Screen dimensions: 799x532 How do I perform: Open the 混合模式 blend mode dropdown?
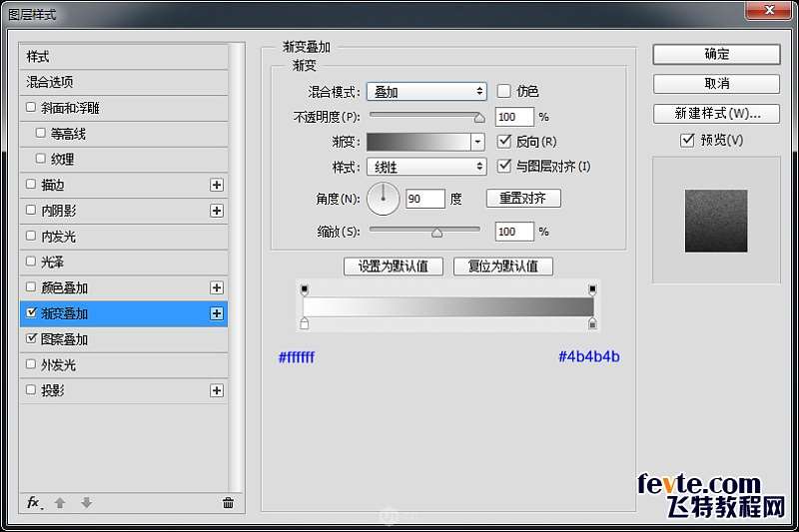coord(426,92)
